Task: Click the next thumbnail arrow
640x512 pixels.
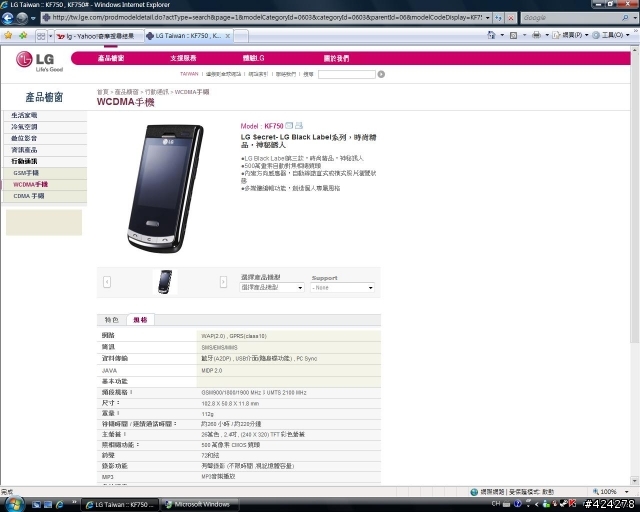Action: point(223,282)
